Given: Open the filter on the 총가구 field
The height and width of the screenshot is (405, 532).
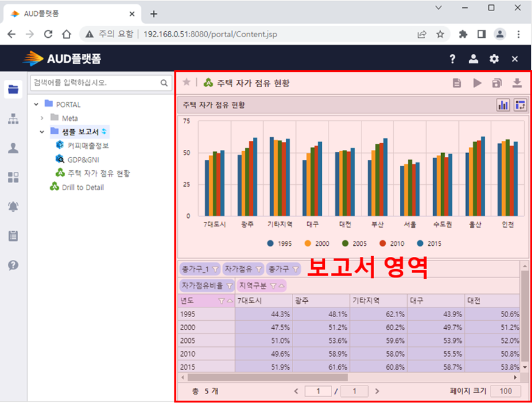Looking at the screenshot, I should point(296,269).
